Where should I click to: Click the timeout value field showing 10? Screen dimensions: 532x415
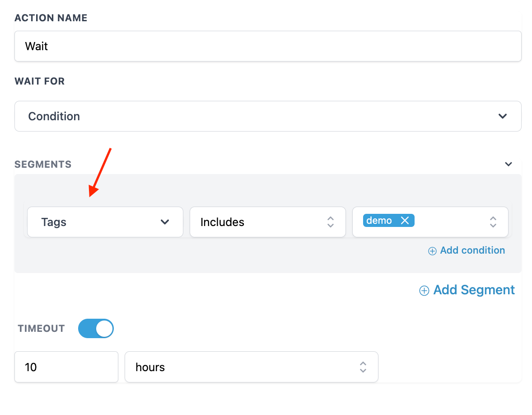point(66,367)
